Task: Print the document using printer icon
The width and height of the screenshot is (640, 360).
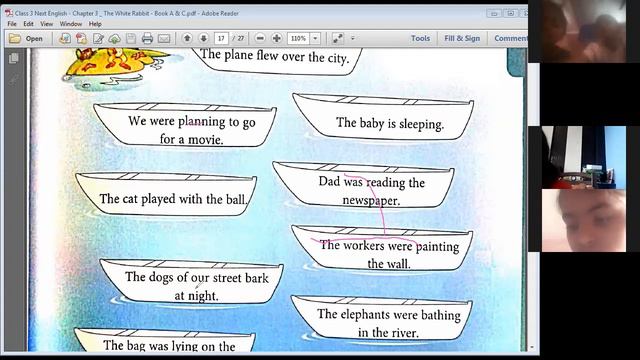Action: coord(147,39)
